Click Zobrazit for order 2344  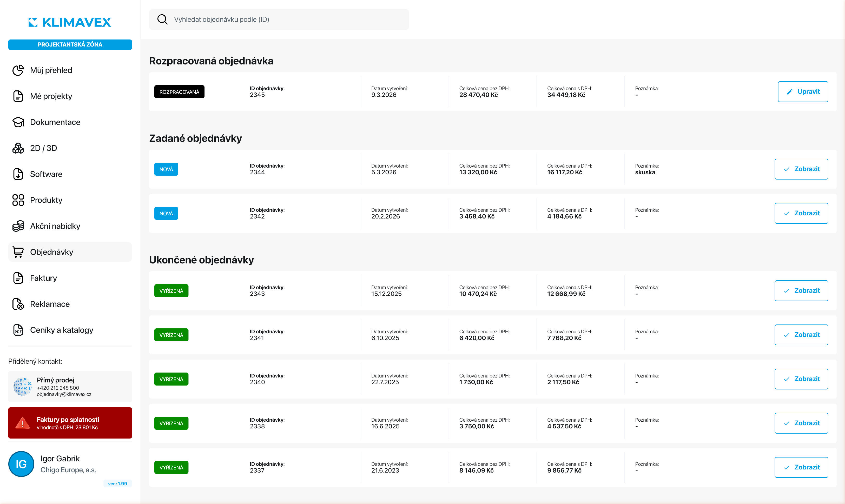[801, 169]
